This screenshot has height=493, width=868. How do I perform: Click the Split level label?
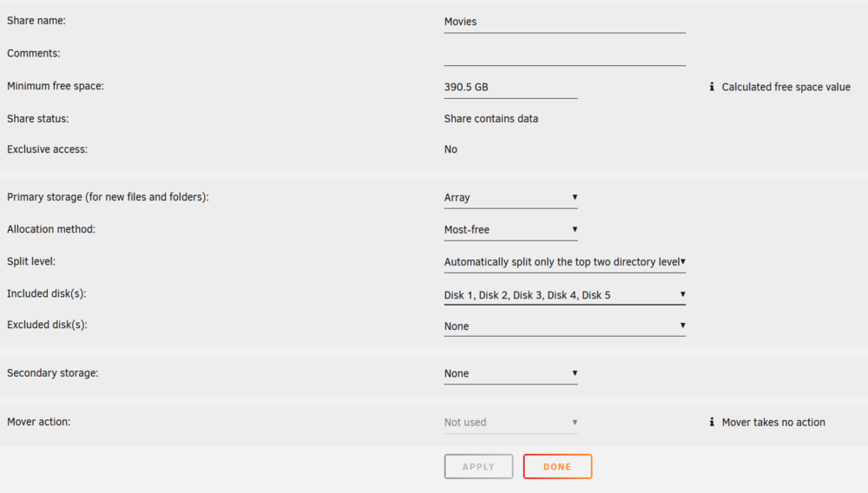point(31,261)
